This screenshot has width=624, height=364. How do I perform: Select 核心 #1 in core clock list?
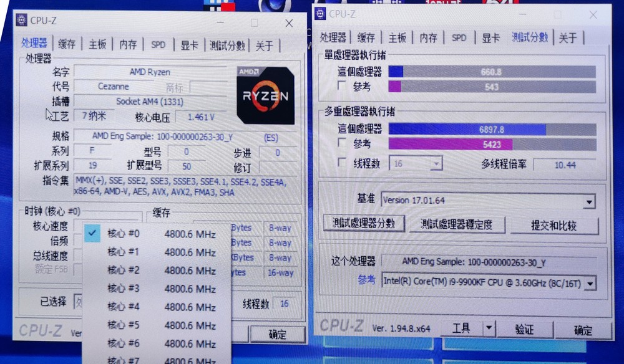[157, 252]
